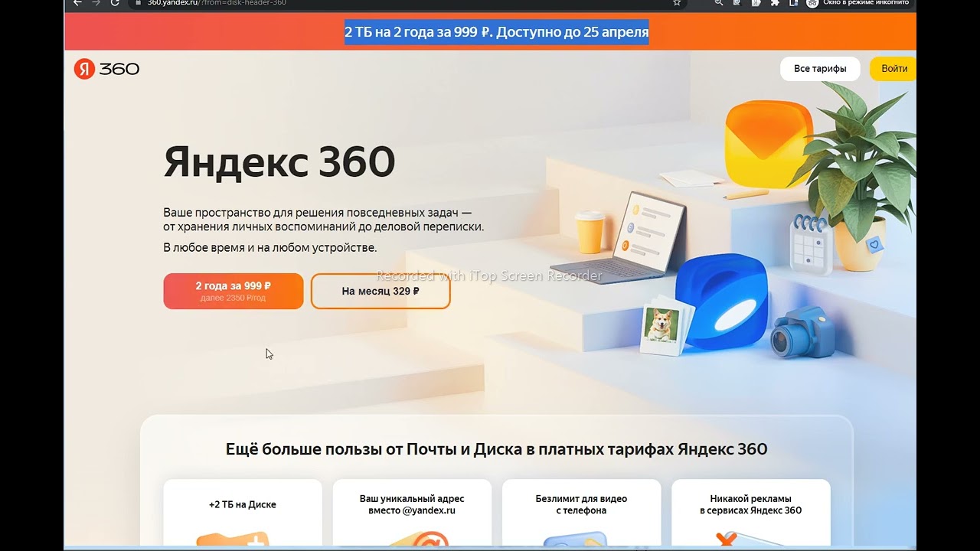Reload the page with the refresh icon
Viewport: 980px width, 551px height.
click(x=115, y=3)
